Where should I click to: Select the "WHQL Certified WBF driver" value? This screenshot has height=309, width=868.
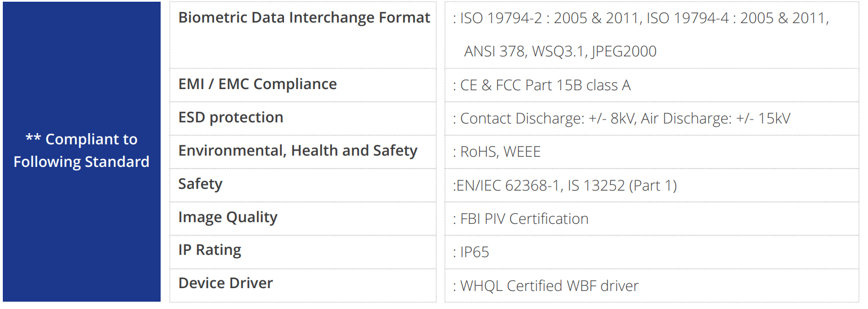(549, 285)
